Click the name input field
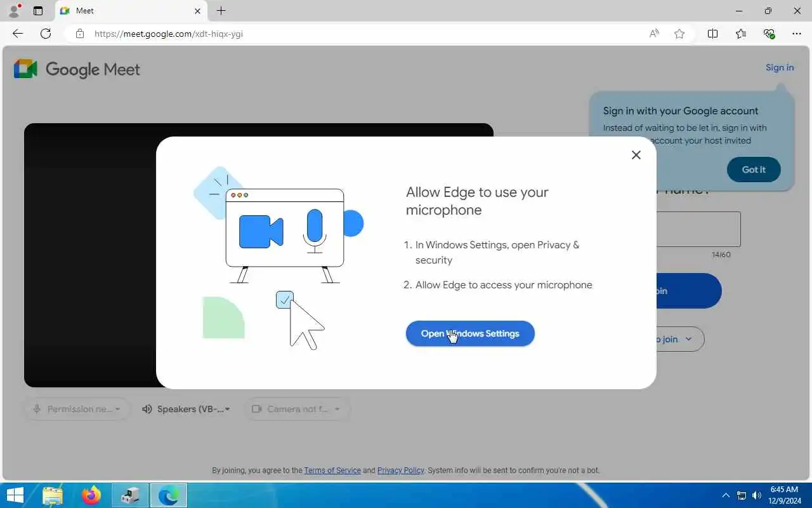812x508 pixels. click(698, 229)
